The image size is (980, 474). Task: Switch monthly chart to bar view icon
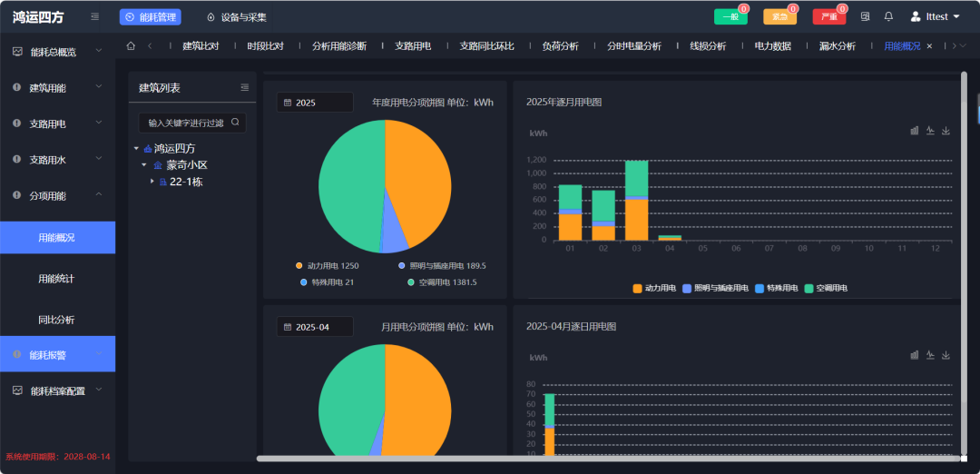pos(914,131)
